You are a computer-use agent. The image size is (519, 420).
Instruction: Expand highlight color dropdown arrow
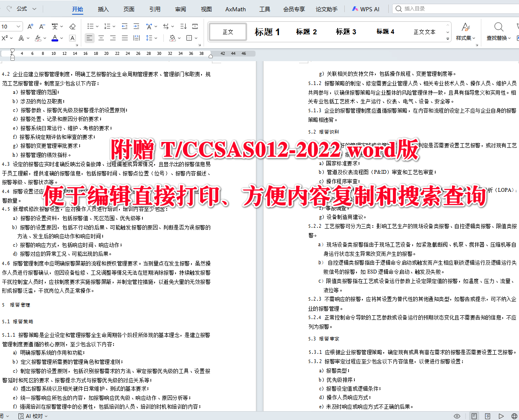coord(44,38)
